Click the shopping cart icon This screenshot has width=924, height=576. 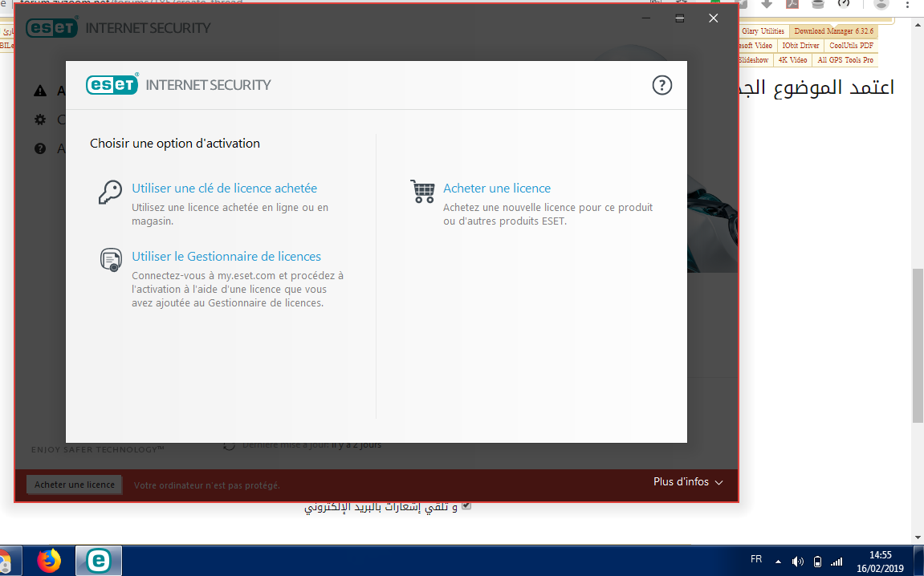click(422, 192)
